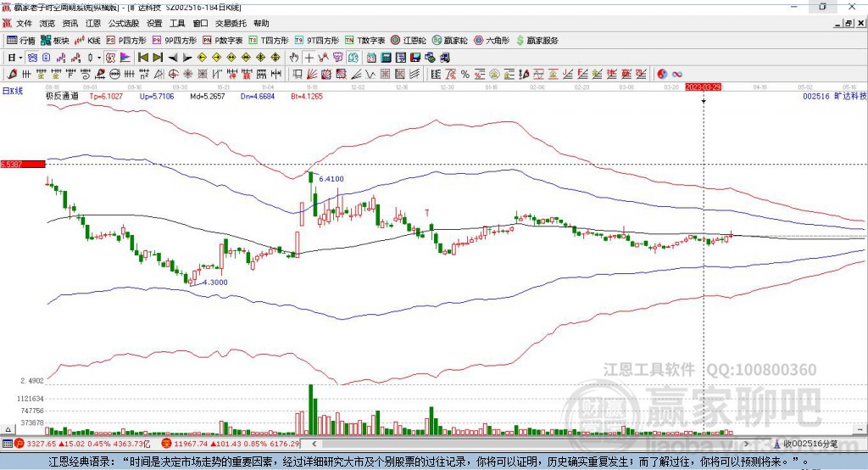Viewport: 868px width, 470px height.
Task: Open the 公式选股 menu
Action: pos(124,23)
